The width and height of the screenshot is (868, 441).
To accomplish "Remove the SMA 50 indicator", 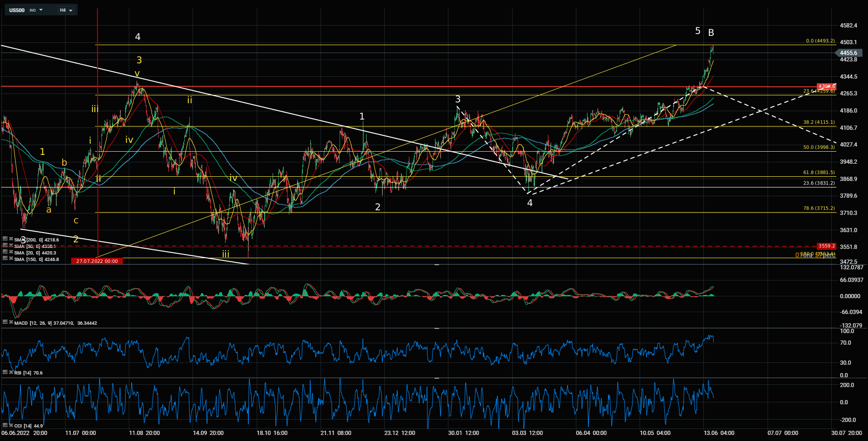I will [11, 246].
